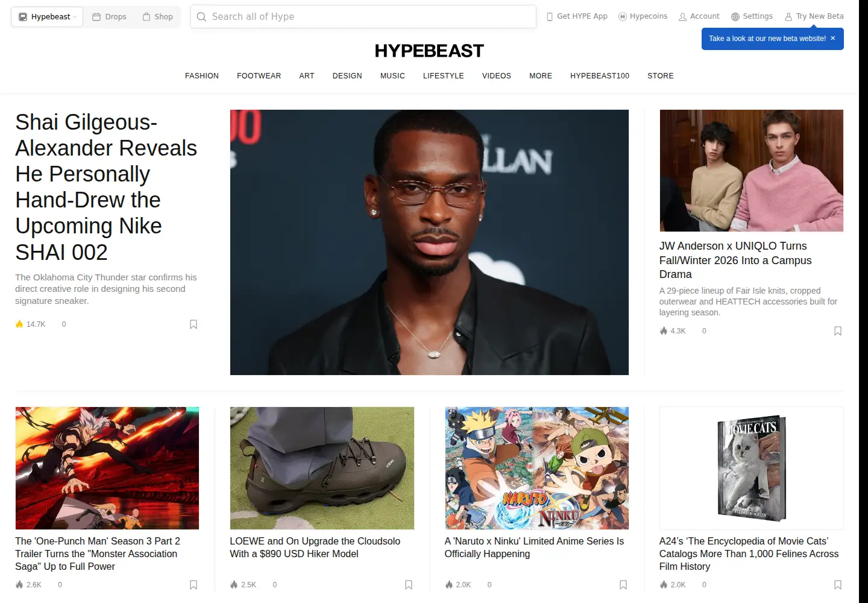Open the Naruto x Ninku anime headline

[534, 548]
